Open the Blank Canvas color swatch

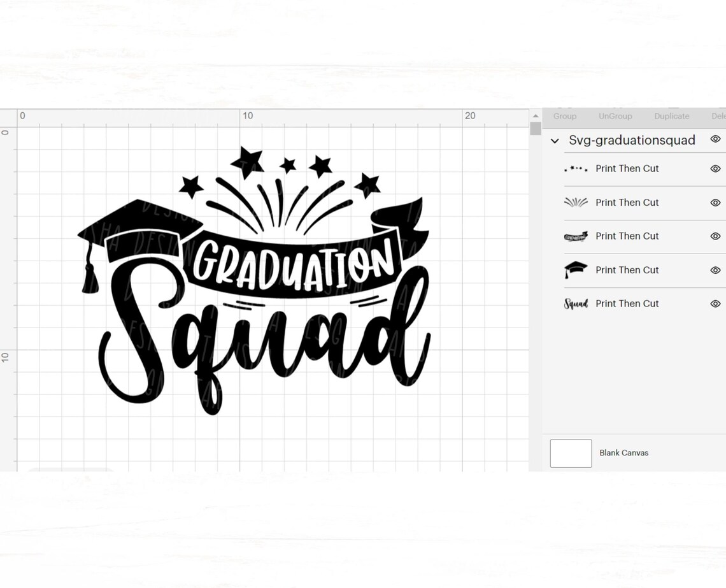click(x=570, y=453)
